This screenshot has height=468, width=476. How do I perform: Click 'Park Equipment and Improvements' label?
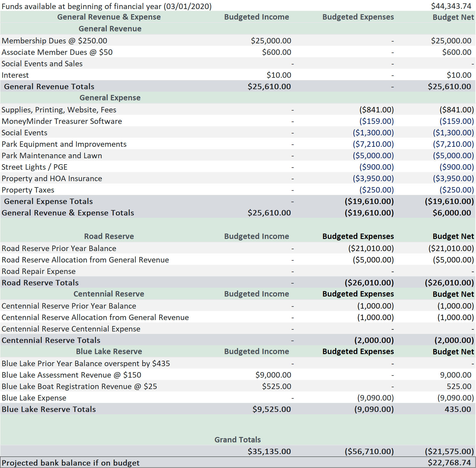click(x=64, y=144)
